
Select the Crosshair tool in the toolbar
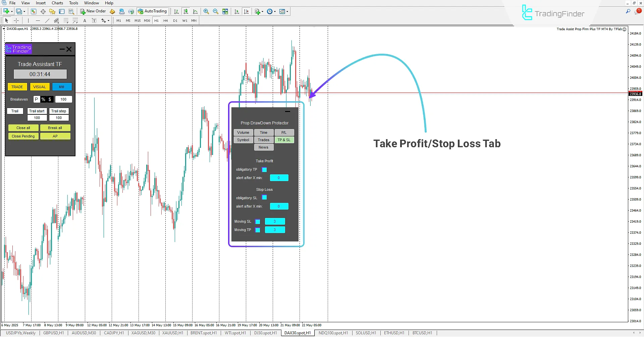pyautogui.click(x=16, y=20)
